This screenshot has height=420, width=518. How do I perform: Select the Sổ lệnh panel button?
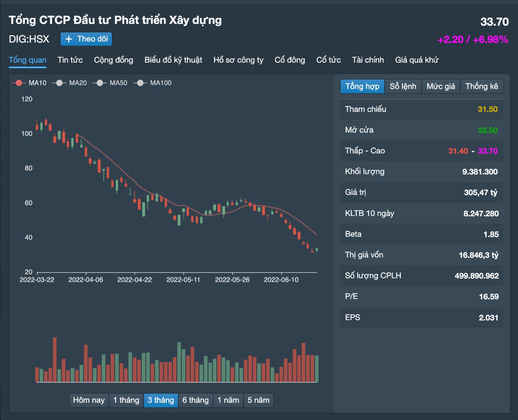click(403, 87)
